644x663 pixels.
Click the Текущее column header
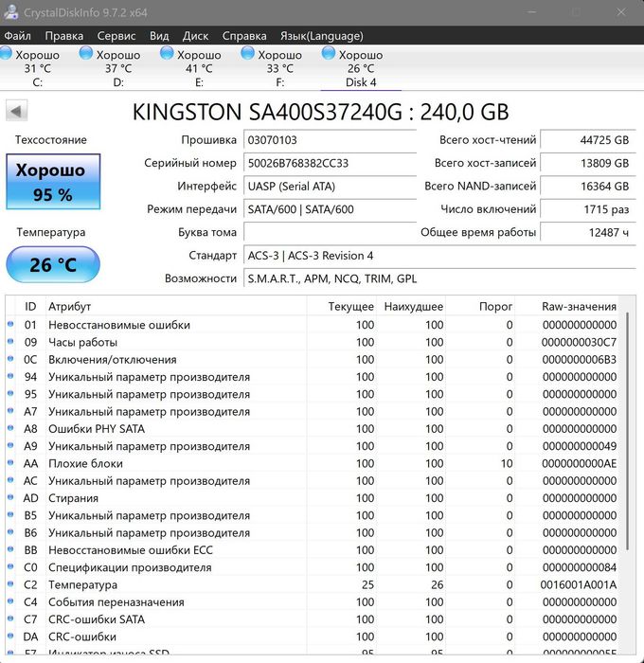click(342, 306)
